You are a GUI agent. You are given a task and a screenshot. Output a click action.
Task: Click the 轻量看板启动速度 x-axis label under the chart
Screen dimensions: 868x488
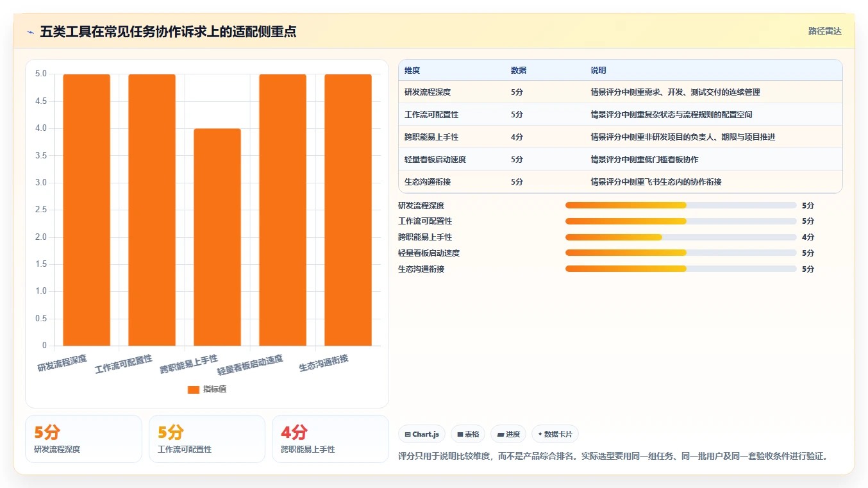tap(250, 365)
